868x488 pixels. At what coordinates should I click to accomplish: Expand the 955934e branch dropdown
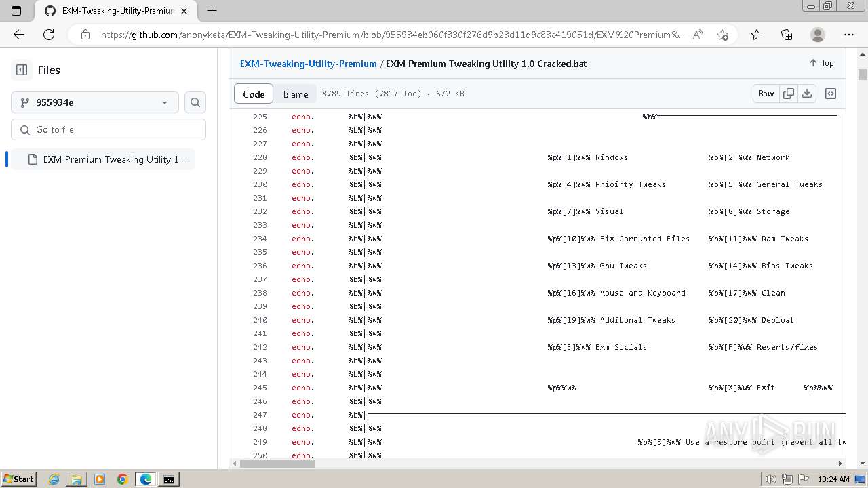pyautogui.click(x=95, y=102)
